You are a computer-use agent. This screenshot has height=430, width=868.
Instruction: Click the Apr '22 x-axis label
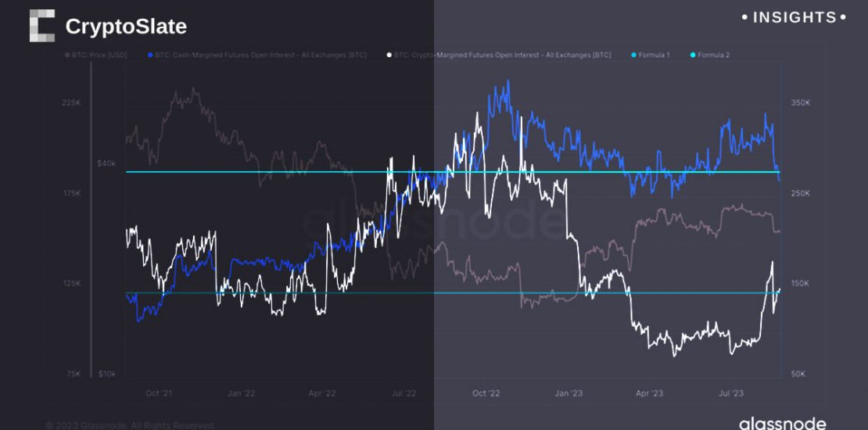tap(323, 393)
